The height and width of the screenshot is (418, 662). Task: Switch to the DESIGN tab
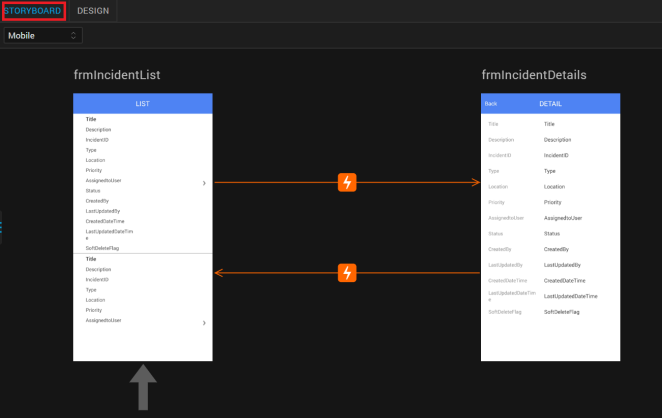(x=93, y=11)
